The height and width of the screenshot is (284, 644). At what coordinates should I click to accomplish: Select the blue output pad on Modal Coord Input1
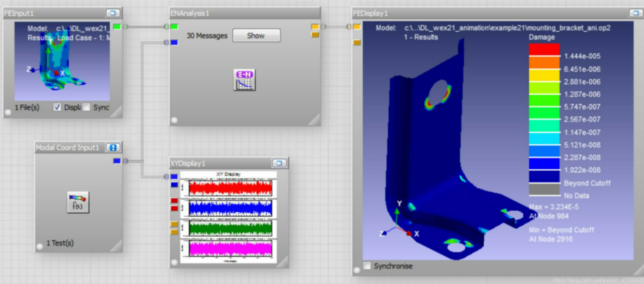[x=117, y=161]
